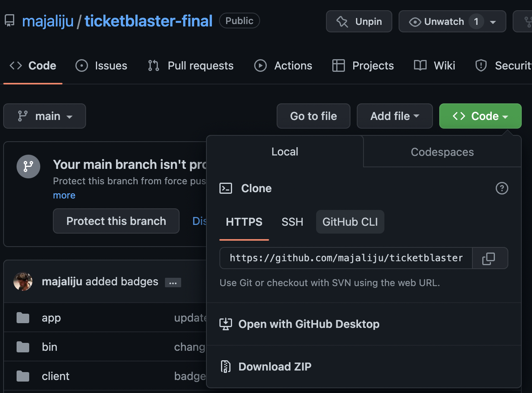Click the Download ZIP file icon
Image resolution: width=532 pixels, height=393 pixels.
(226, 367)
